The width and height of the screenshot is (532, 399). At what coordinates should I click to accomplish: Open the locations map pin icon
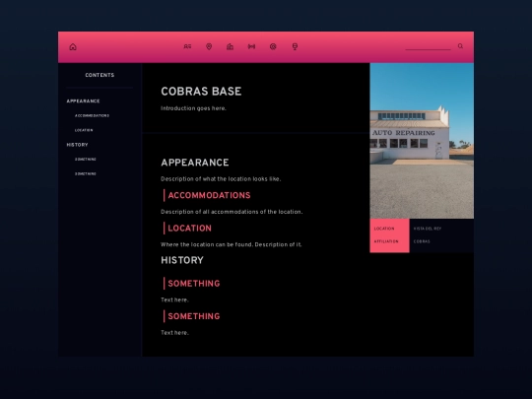coord(209,46)
